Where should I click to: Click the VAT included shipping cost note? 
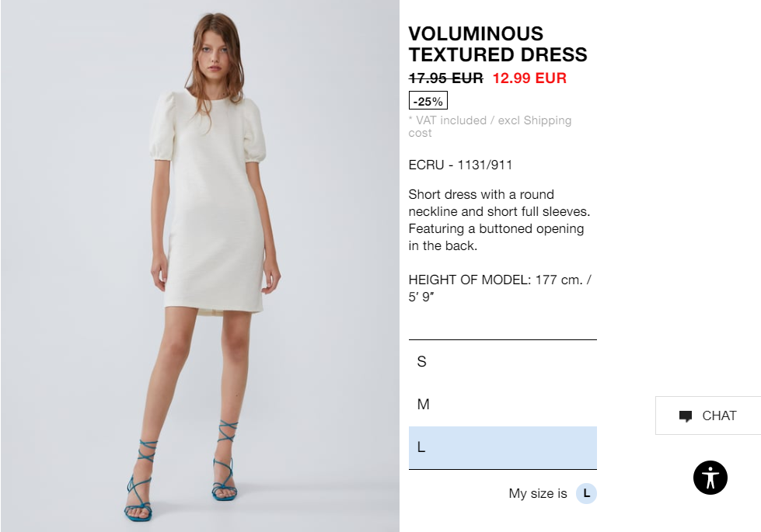pyautogui.click(x=490, y=127)
